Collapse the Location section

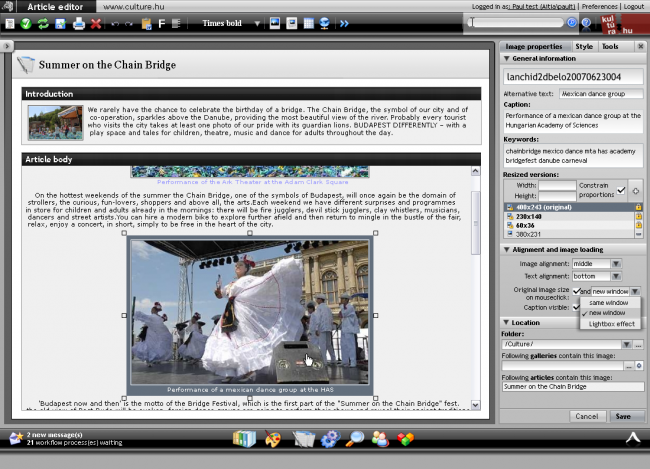(x=506, y=322)
